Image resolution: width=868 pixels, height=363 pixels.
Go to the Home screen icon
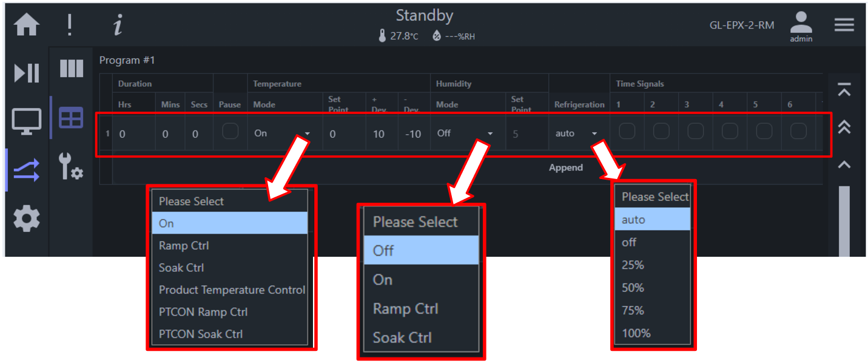tap(27, 25)
